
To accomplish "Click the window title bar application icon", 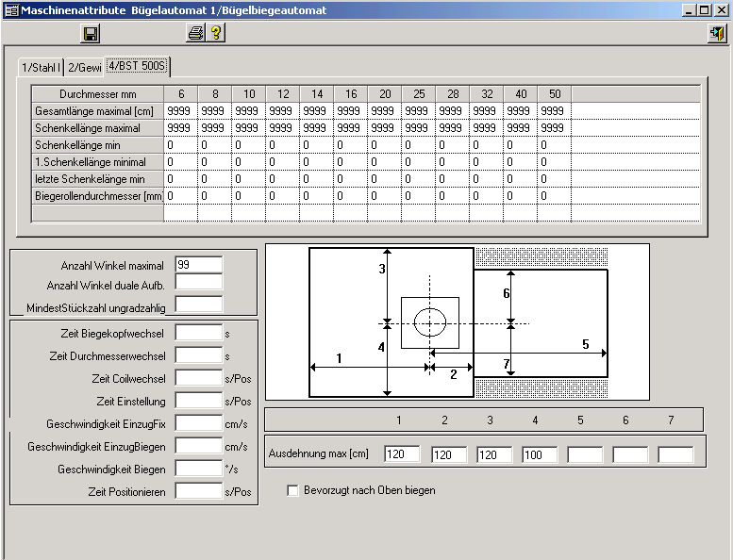I will pos(10,9).
